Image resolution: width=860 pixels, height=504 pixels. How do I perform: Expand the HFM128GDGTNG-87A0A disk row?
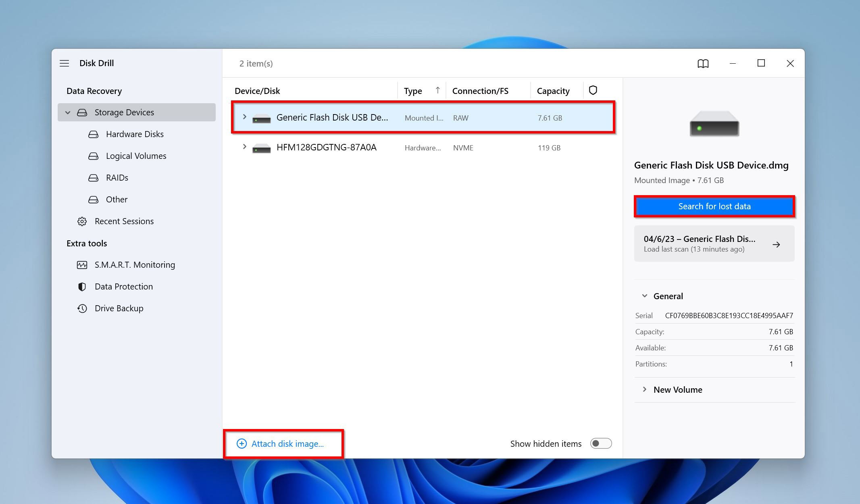[x=244, y=147]
